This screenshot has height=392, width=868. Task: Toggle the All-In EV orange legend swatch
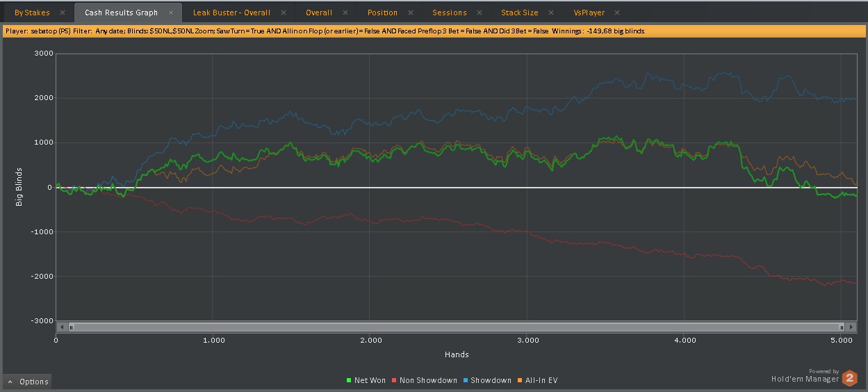520,381
